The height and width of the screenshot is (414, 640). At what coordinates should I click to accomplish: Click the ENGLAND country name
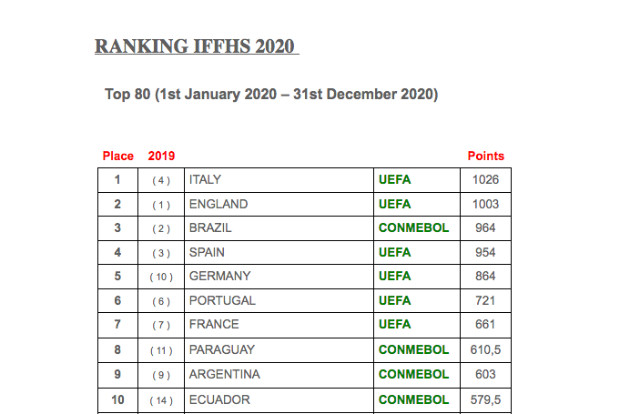pyautogui.click(x=218, y=204)
